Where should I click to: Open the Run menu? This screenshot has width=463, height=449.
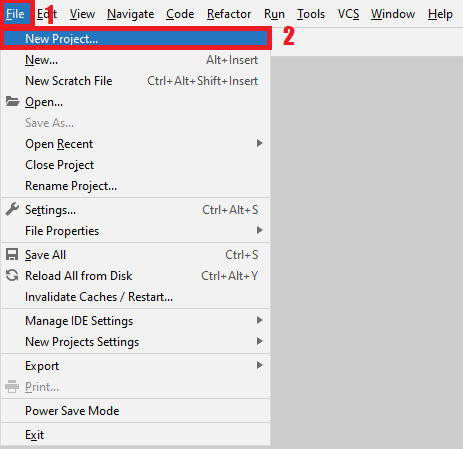point(274,14)
